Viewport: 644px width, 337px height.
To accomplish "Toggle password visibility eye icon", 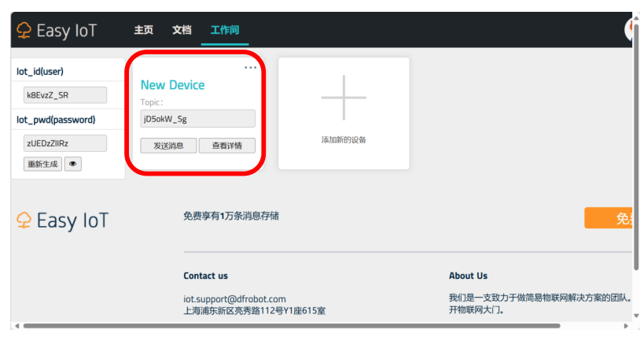I will tap(72, 164).
